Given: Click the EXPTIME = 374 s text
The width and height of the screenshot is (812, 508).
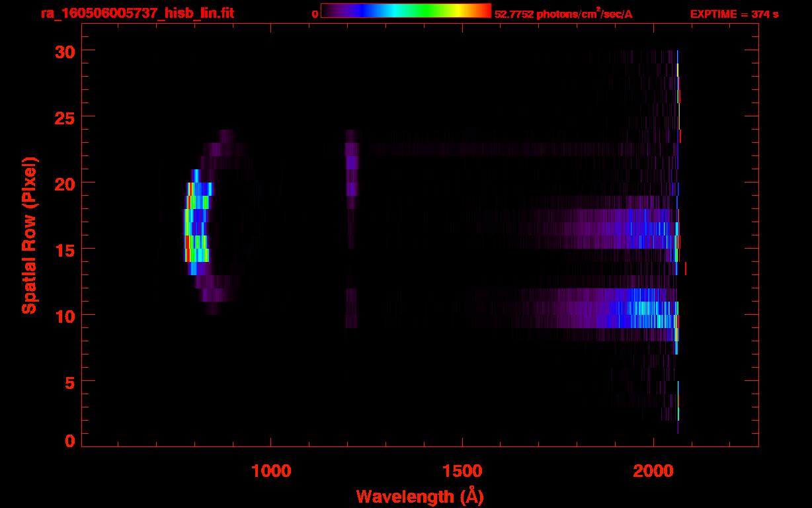Looking at the screenshot, I should (x=734, y=14).
